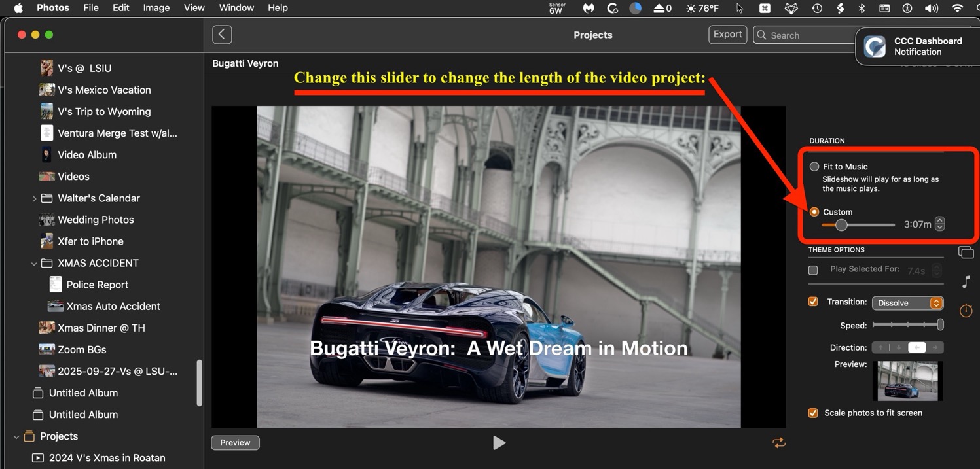
Task: Play the slideshow with the play button
Action: [x=499, y=443]
